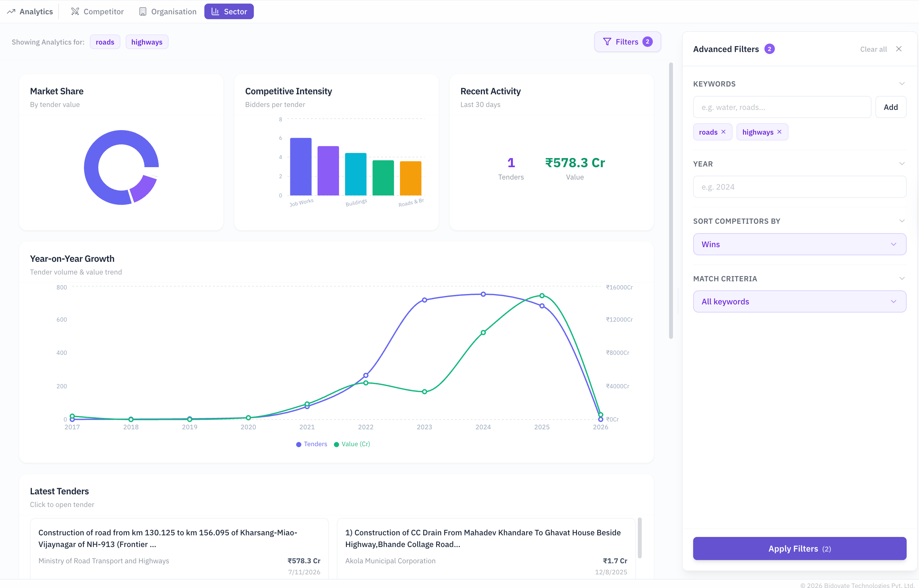Click the highways tag in Showing Analytics
This screenshot has width=919, height=588.
point(147,42)
